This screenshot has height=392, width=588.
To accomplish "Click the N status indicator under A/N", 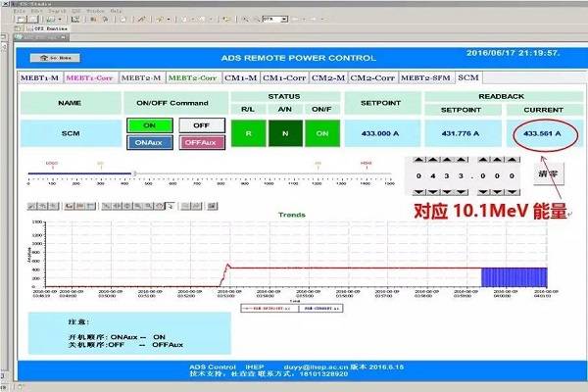I will click(x=285, y=133).
